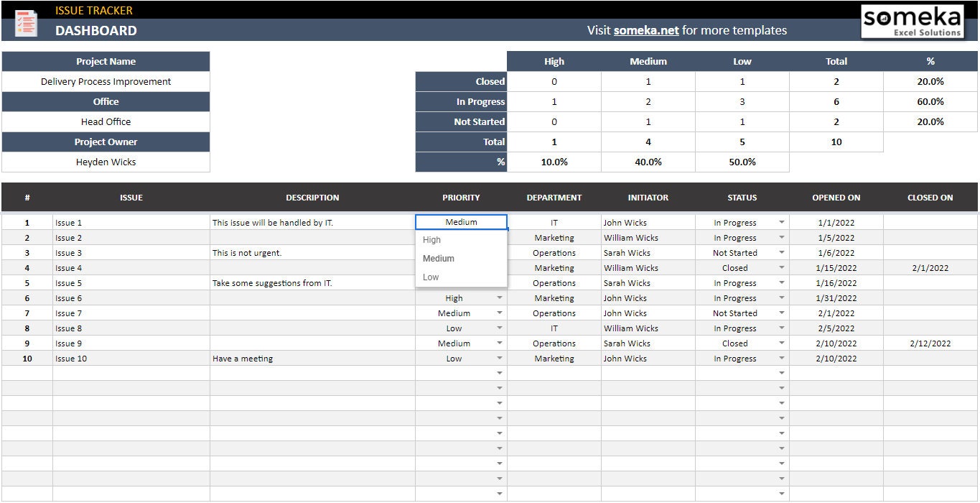This screenshot has width=980, height=503.
Task: Open the Status dropdown for Issue 4
Action: tap(781, 267)
